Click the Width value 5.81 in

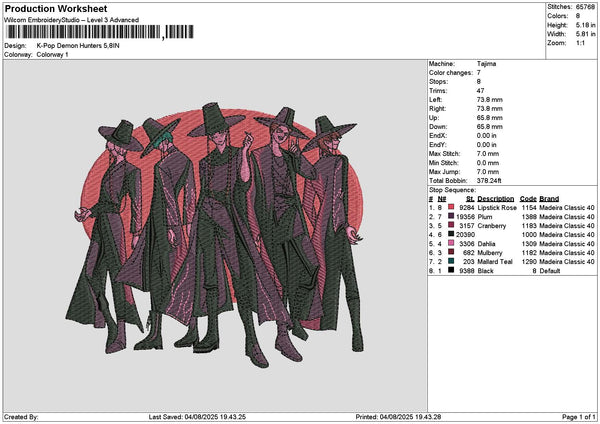[585, 34]
